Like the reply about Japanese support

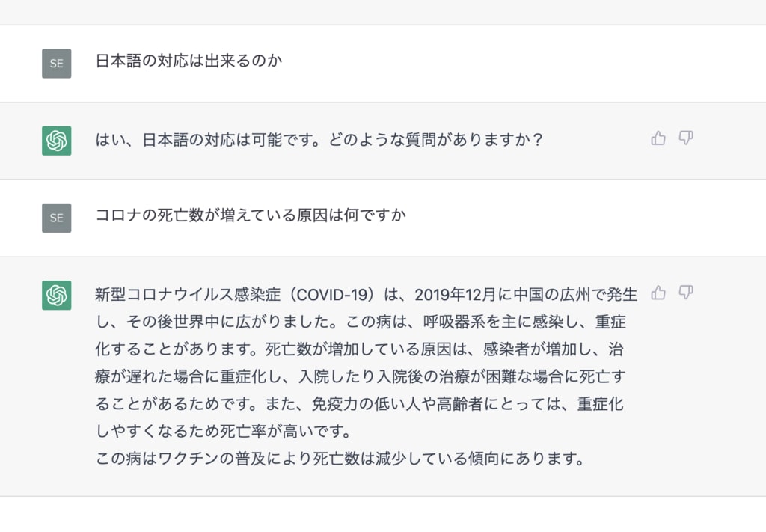(658, 138)
